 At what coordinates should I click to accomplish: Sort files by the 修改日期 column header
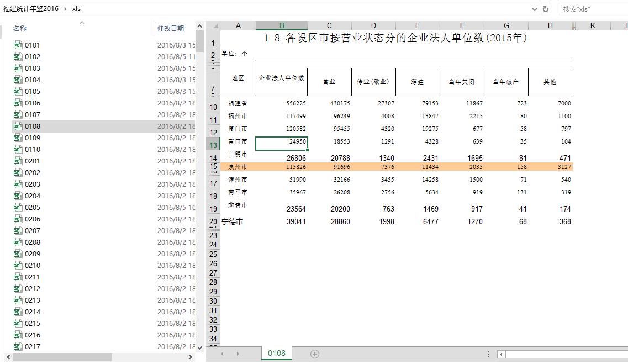[171, 29]
